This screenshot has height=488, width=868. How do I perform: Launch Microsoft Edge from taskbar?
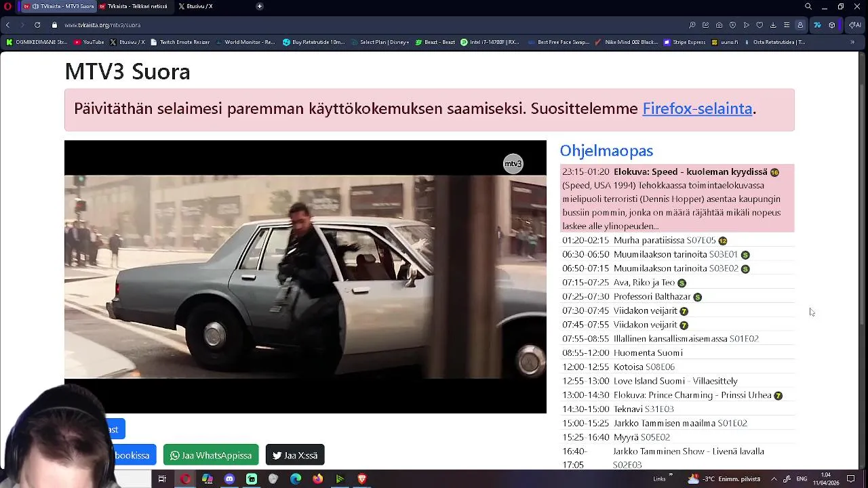(296, 479)
